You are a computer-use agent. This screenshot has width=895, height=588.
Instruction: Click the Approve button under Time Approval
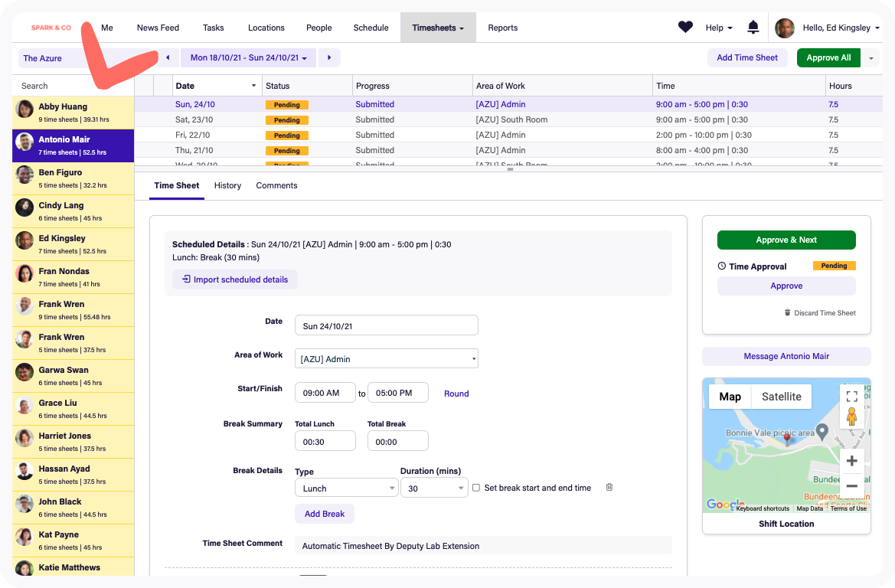[786, 286]
